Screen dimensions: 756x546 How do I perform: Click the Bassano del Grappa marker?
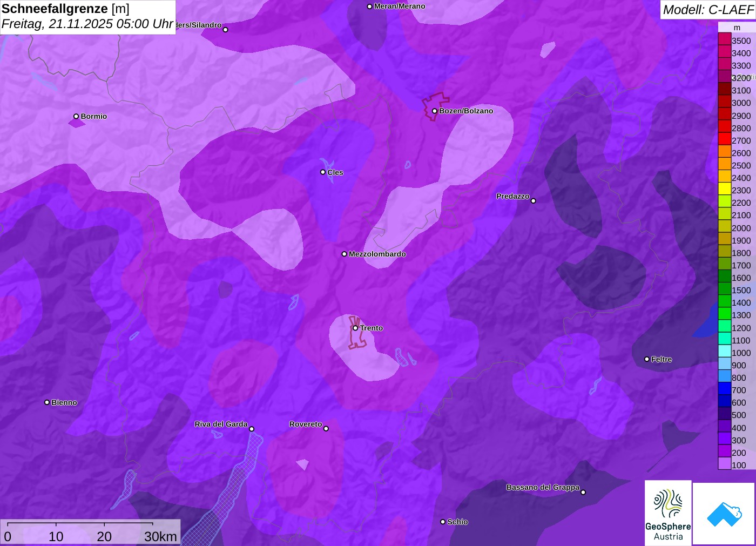(583, 492)
